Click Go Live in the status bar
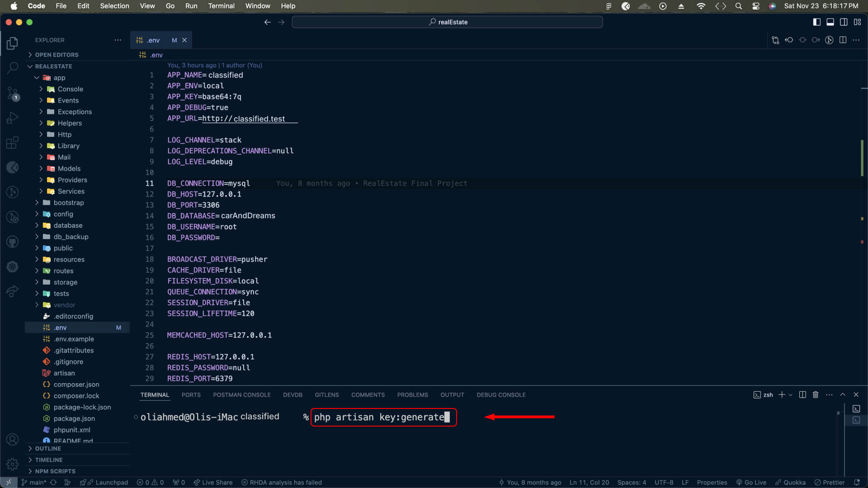868x488 pixels. point(751,482)
